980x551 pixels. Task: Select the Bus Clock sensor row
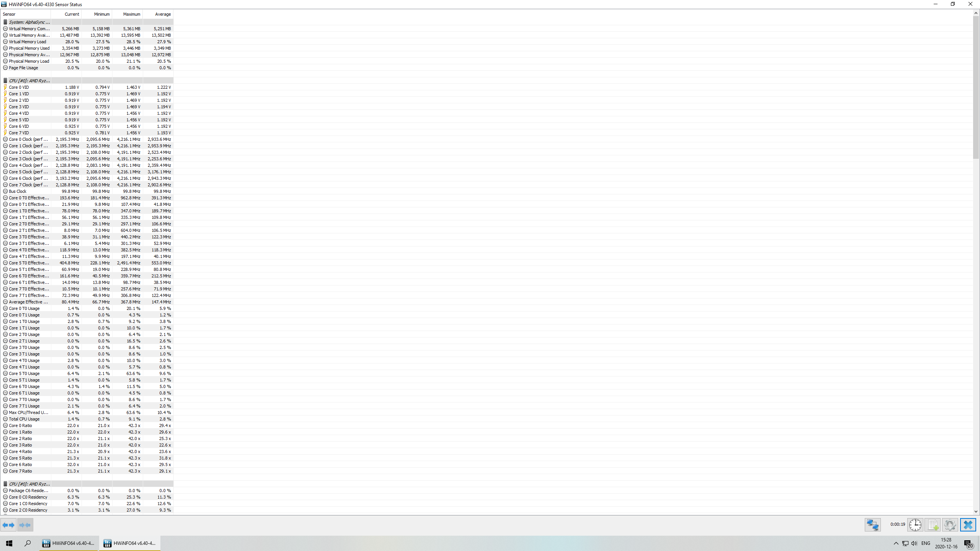pos(87,191)
